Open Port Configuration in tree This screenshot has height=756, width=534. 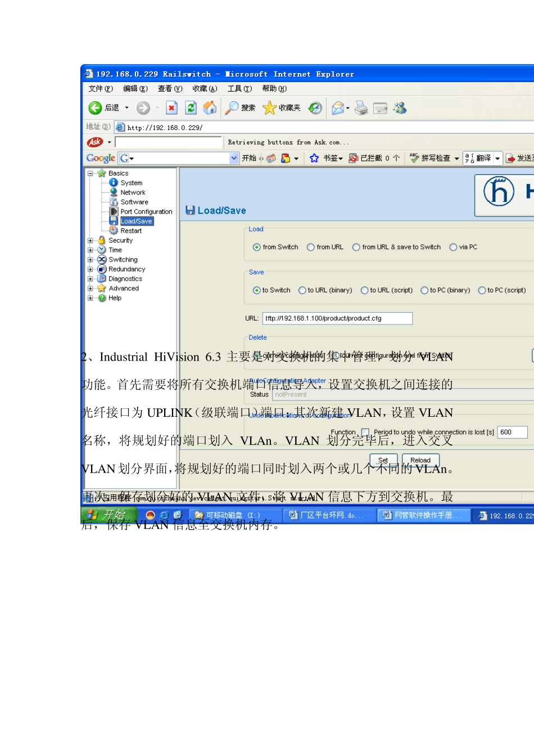(146, 211)
